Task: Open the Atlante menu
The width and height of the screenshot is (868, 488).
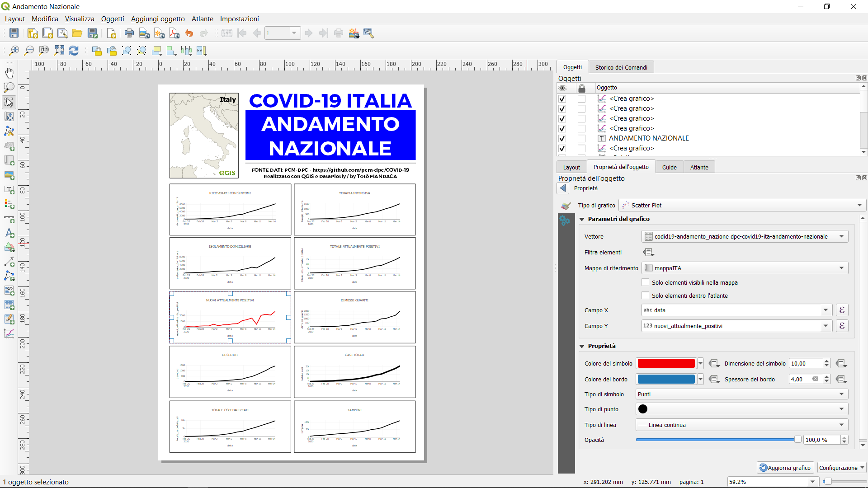Action: pyautogui.click(x=202, y=19)
